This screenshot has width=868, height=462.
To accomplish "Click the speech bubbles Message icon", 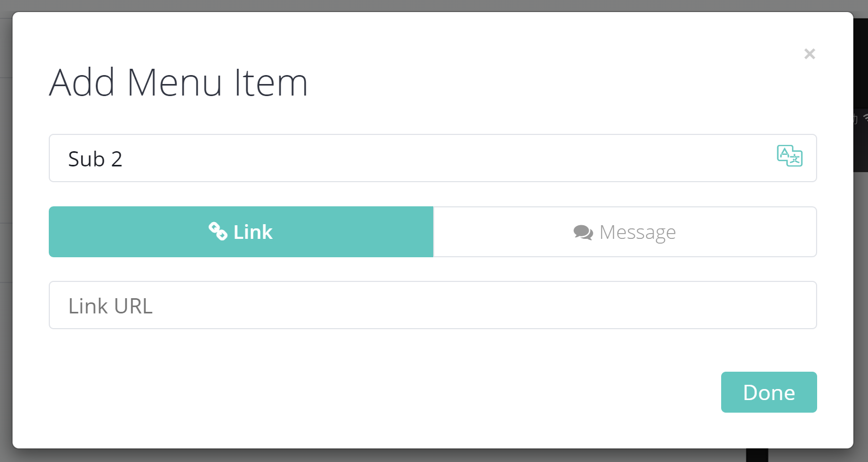I will click(583, 232).
